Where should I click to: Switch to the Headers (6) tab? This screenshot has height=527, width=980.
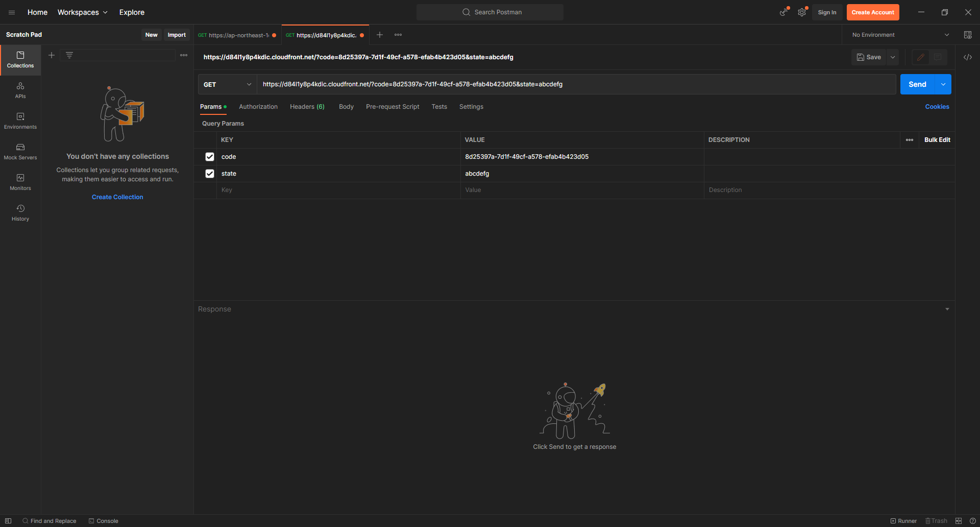[307, 107]
